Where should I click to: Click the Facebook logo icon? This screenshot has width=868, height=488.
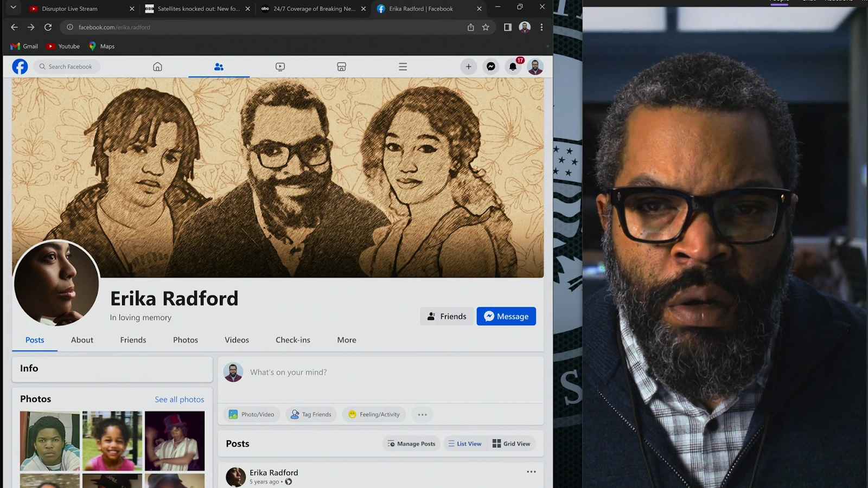coord(20,67)
